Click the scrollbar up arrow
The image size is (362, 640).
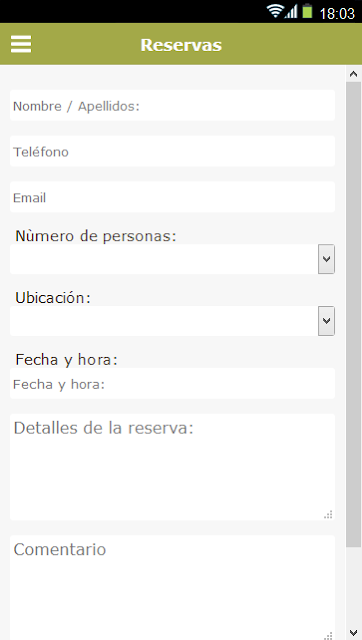click(x=353, y=74)
